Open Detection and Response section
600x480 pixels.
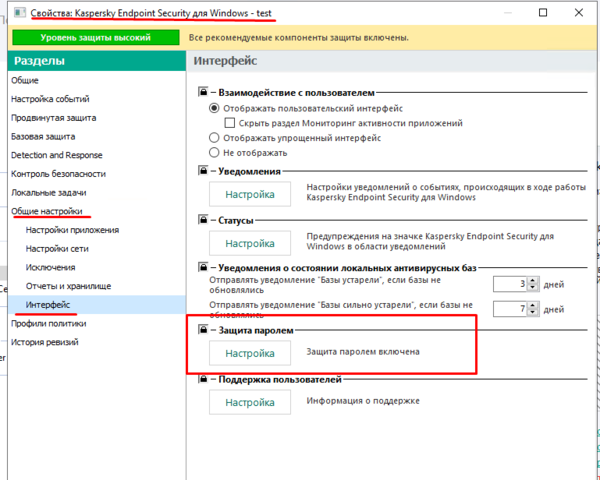tap(57, 155)
